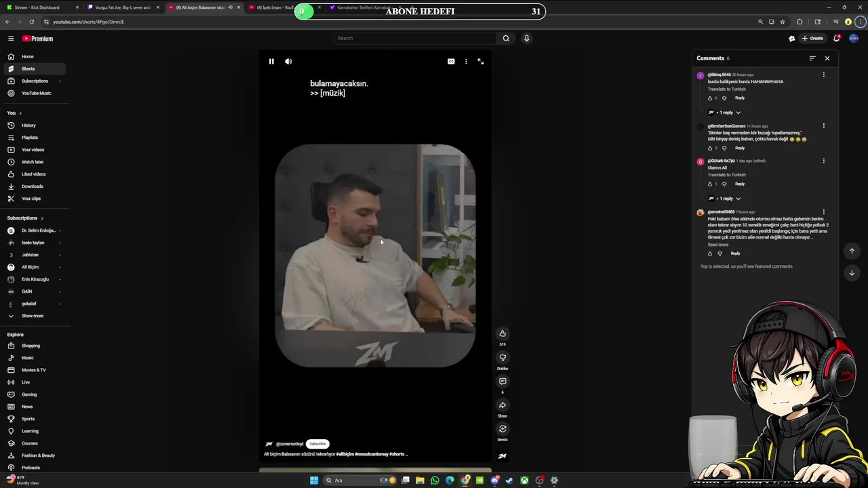
Task: Open Your clips in the sidebar
Action: click(x=34, y=199)
